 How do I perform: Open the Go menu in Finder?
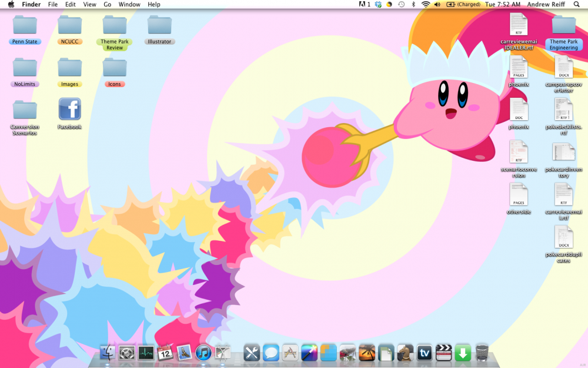(108, 4)
